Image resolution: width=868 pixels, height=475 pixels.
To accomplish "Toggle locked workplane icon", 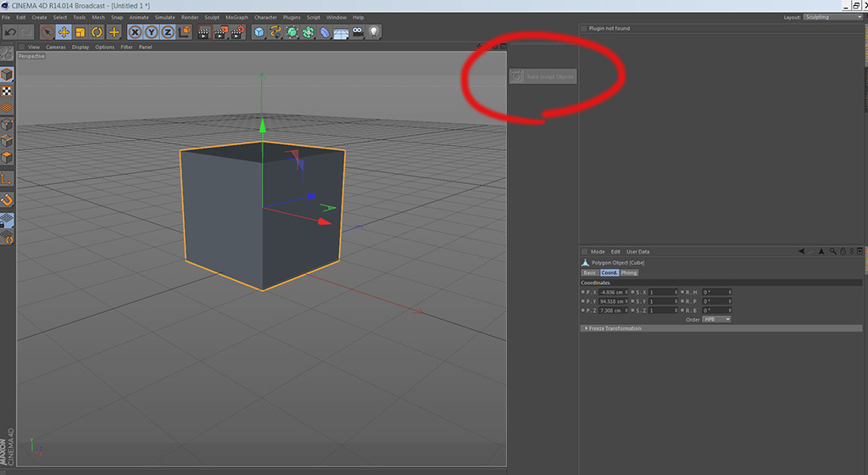I will coord(7,221).
